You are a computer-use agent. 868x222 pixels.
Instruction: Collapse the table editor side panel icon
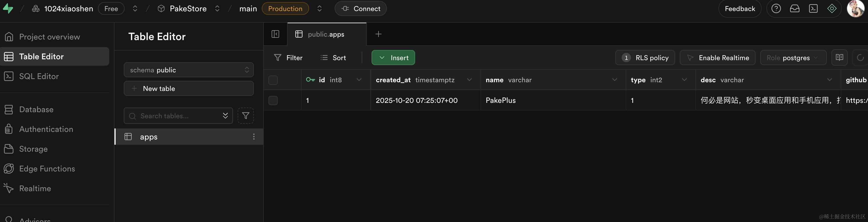coord(275,34)
